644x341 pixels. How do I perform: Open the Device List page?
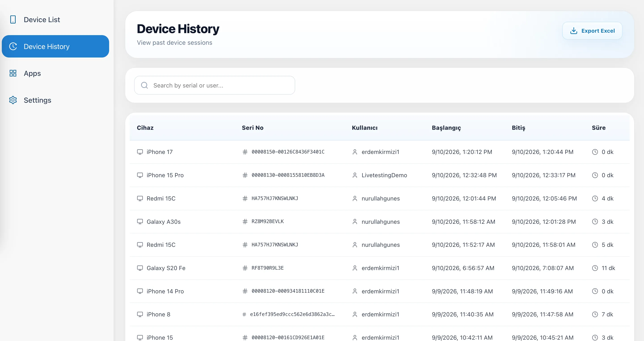click(x=55, y=19)
